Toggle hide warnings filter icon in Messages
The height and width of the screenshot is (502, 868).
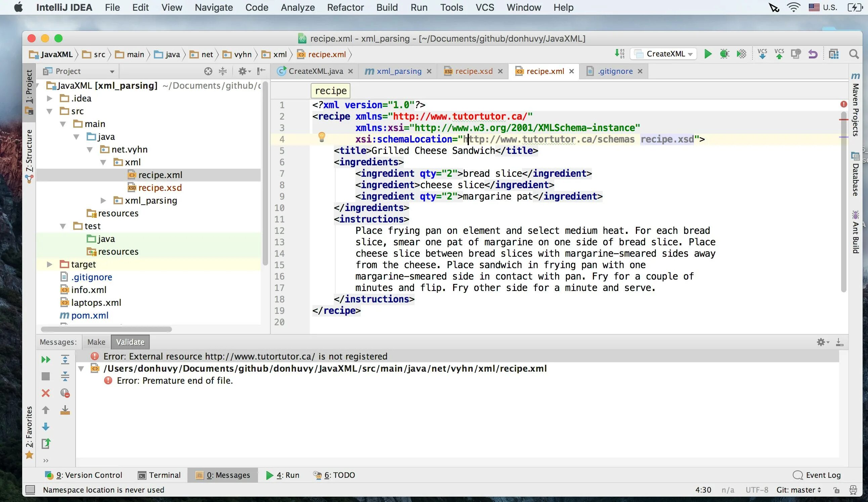tap(65, 393)
